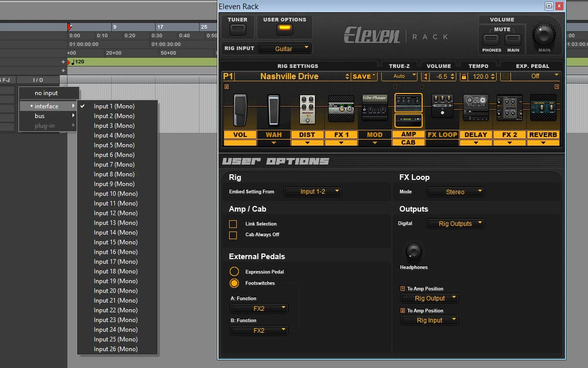Click the AMP block label

[408, 134]
